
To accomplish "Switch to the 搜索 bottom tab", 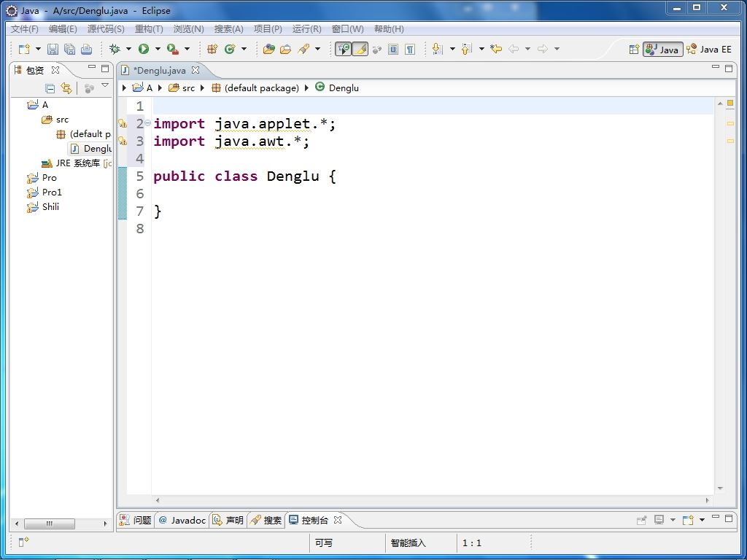I will pos(266,520).
